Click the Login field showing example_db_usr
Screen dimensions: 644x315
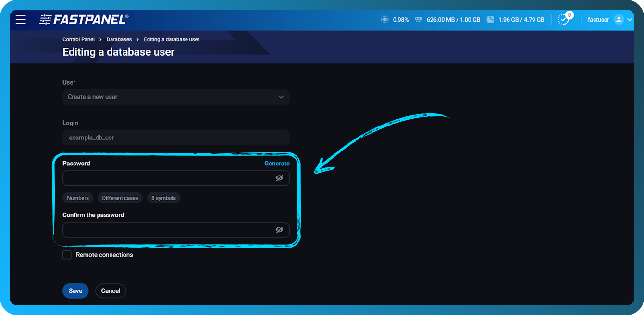point(176,138)
